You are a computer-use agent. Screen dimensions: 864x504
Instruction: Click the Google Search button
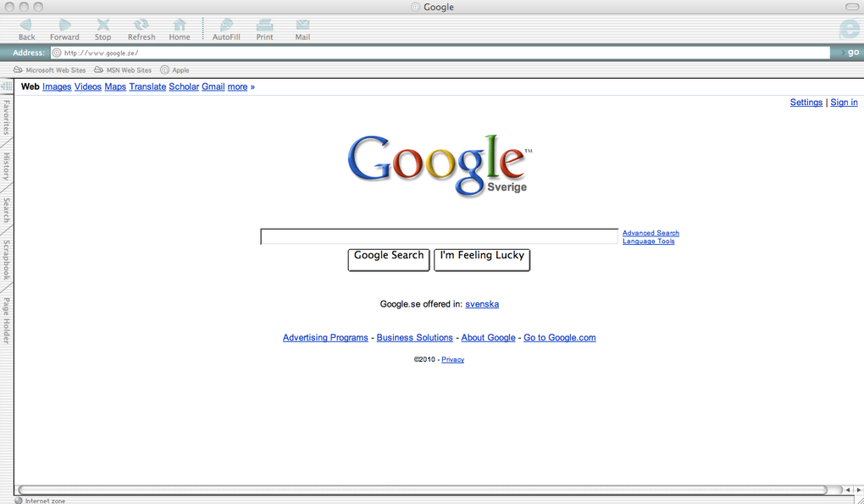[389, 260]
